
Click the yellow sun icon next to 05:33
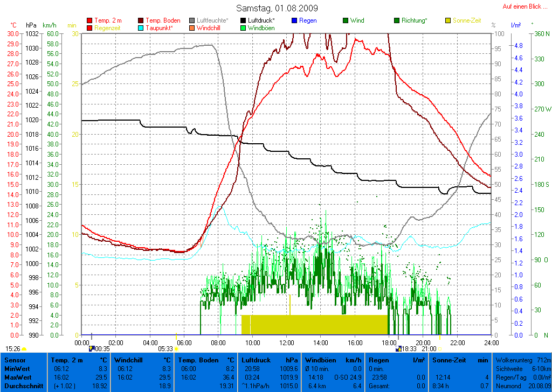176,349
